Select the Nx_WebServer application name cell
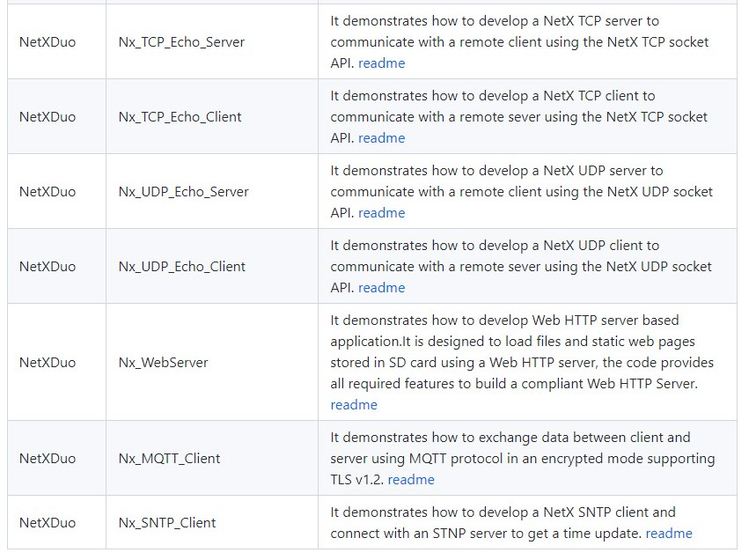749x560 pixels. click(212, 362)
